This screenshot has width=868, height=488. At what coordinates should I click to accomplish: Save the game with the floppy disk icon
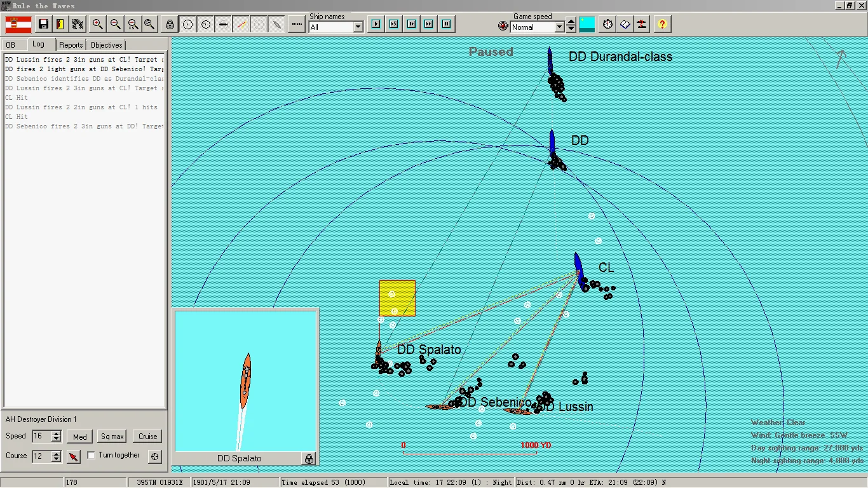coord(44,25)
